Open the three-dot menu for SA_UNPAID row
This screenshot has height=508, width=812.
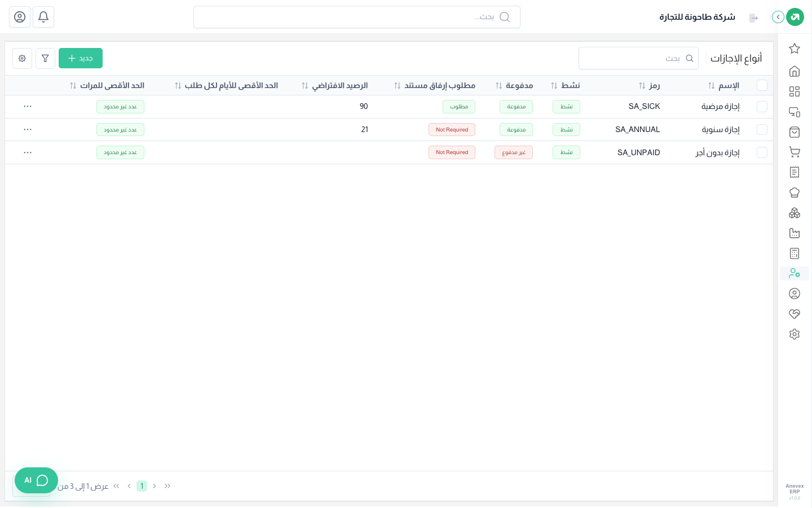coord(28,152)
